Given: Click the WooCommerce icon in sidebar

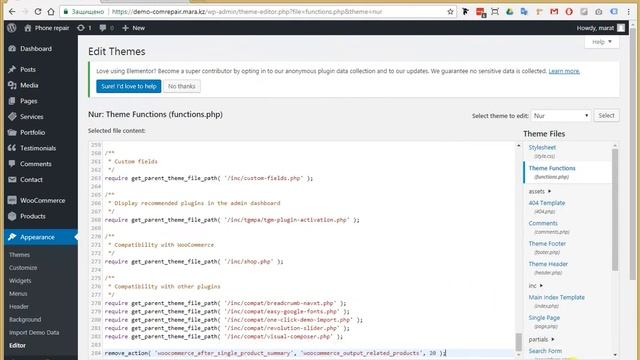Looking at the screenshot, I should (x=12, y=200).
